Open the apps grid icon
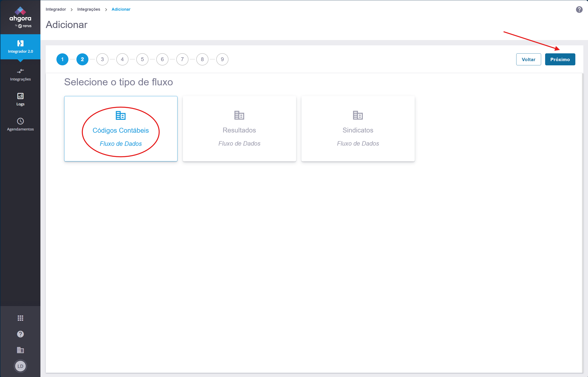588x377 pixels. 20,318
